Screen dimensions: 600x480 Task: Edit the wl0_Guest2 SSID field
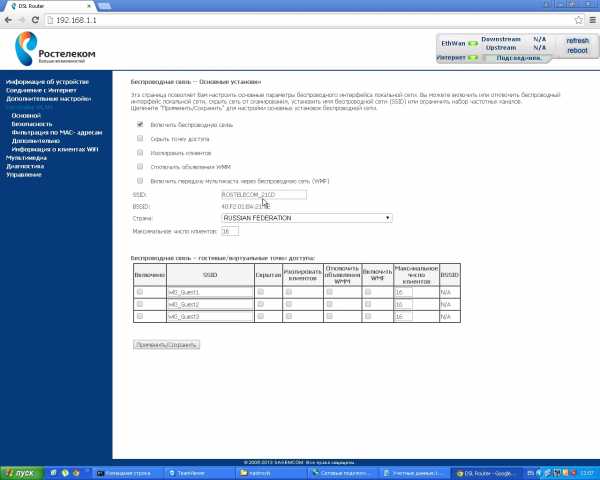pos(210,305)
